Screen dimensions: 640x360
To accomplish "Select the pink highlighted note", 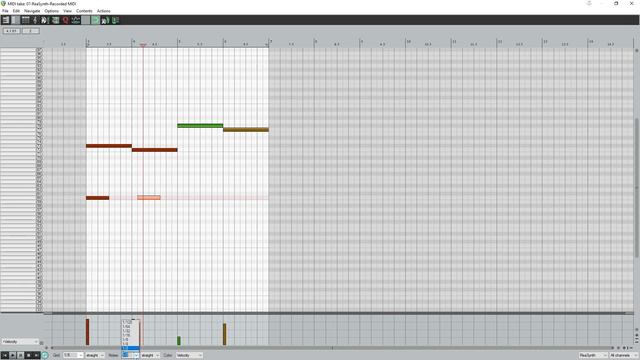I will coord(149,198).
